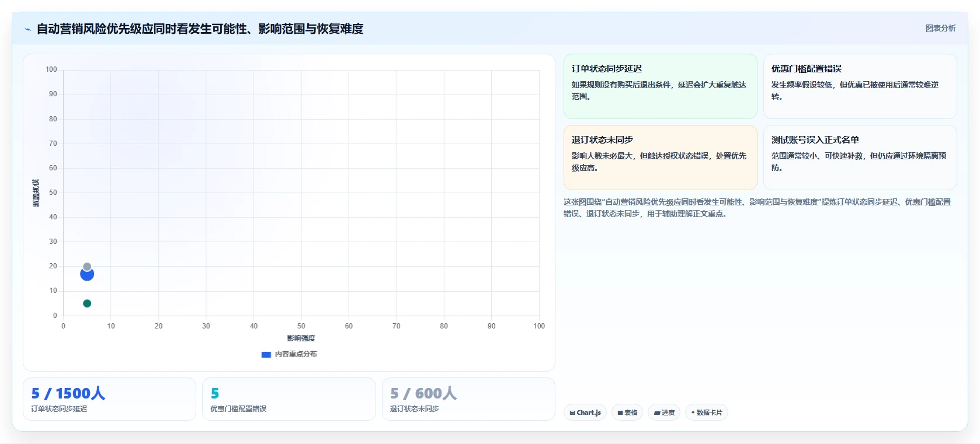Click the x-axis tick label 50
The width and height of the screenshot is (980, 444).
tap(301, 326)
